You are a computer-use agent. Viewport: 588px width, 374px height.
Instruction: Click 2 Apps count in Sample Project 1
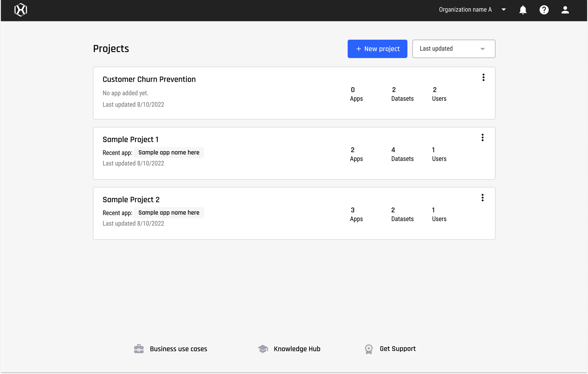356,154
